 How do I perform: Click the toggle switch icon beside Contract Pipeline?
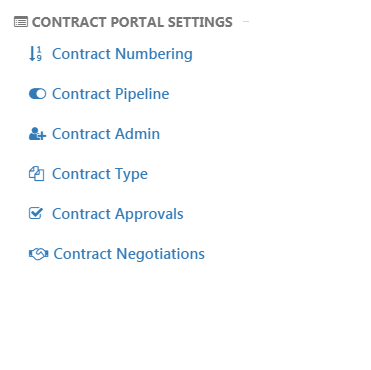[37, 94]
